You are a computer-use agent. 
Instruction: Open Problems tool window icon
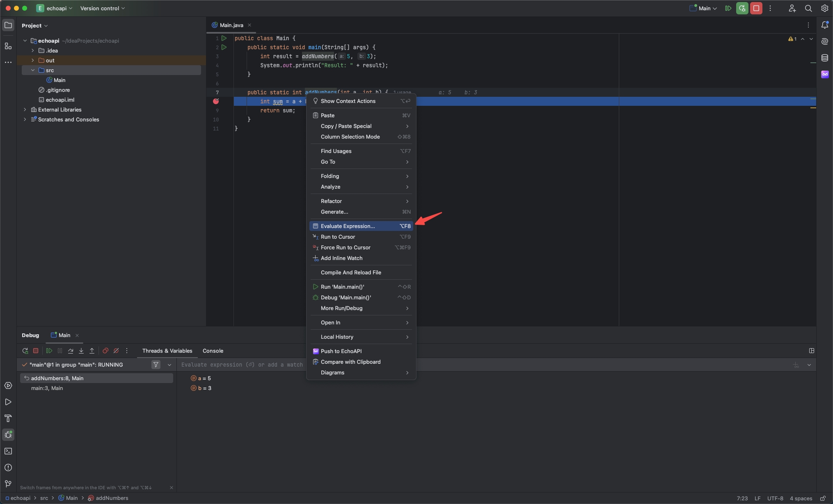point(8,468)
